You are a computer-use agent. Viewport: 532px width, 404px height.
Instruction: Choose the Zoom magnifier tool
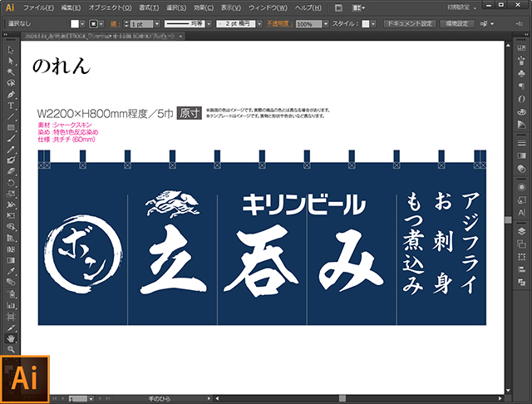[x=11, y=349]
